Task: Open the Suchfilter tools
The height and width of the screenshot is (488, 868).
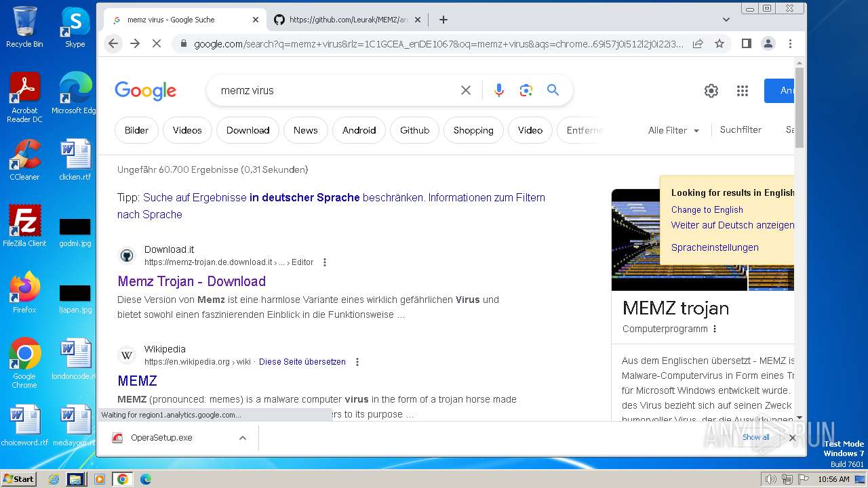Action: click(x=741, y=129)
